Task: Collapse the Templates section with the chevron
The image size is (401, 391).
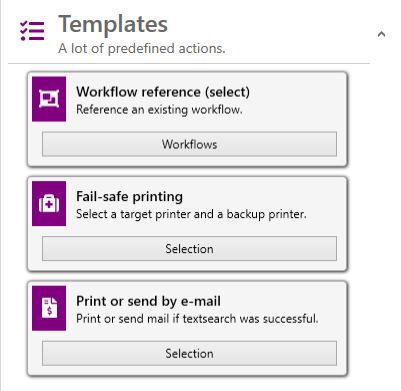Action: pos(381,34)
